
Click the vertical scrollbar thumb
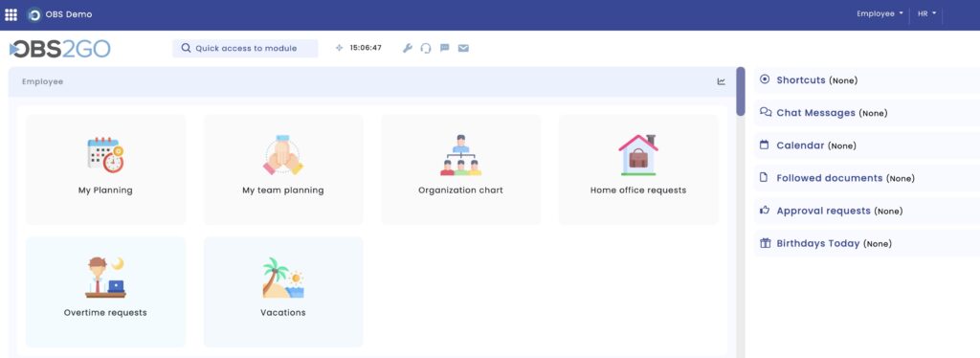[740, 91]
